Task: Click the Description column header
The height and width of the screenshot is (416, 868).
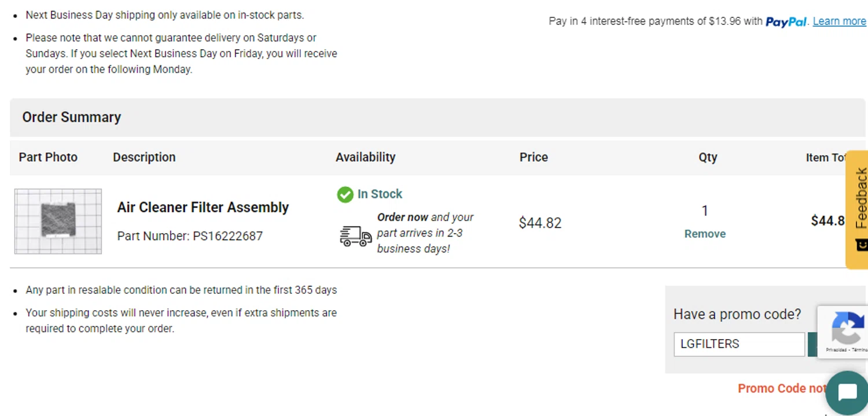Action: click(x=144, y=157)
